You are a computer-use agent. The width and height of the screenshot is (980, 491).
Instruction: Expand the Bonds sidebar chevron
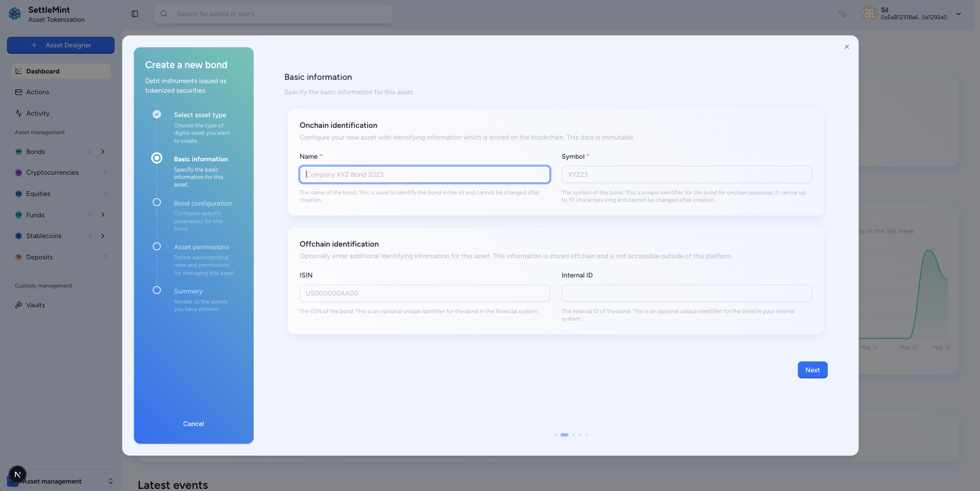103,152
